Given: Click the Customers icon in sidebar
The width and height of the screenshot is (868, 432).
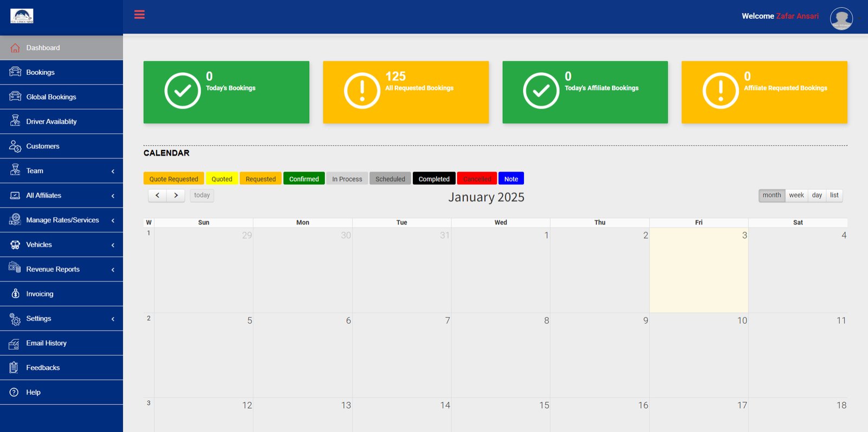Looking at the screenshot, I should [x=15, y=146].
